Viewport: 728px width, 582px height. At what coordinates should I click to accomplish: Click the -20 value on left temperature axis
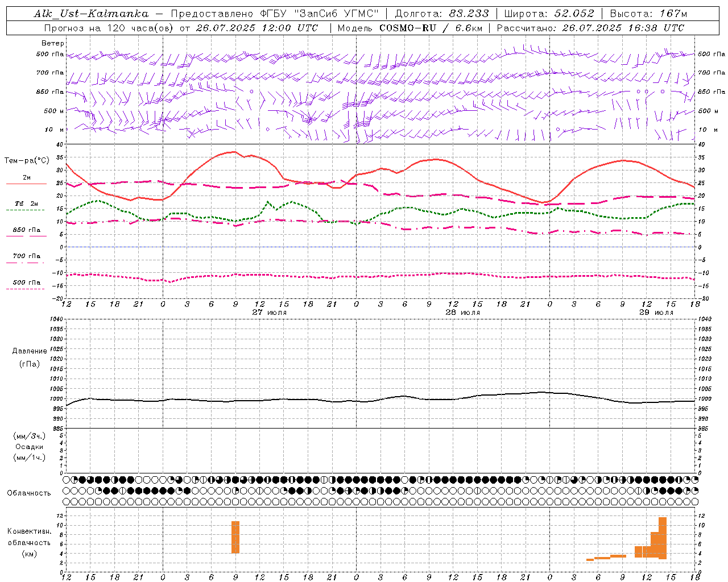point(59,298)
